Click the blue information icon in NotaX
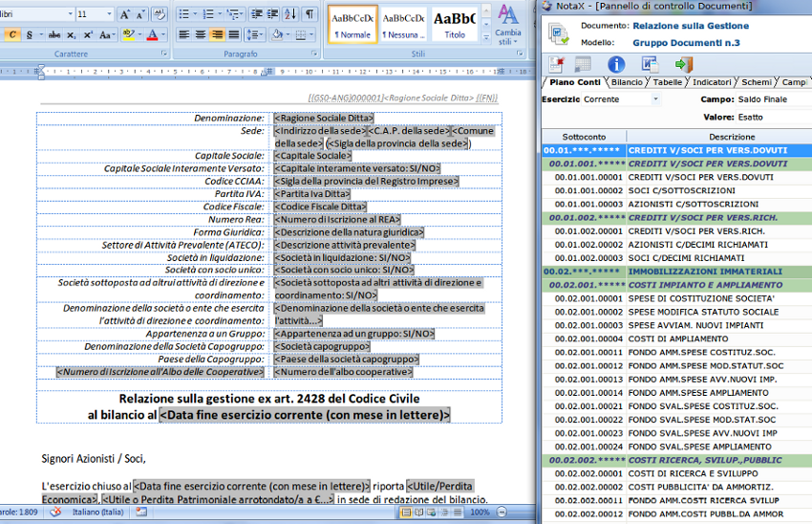The width and height of the screenshot is (812, 524). click(616, 64)
